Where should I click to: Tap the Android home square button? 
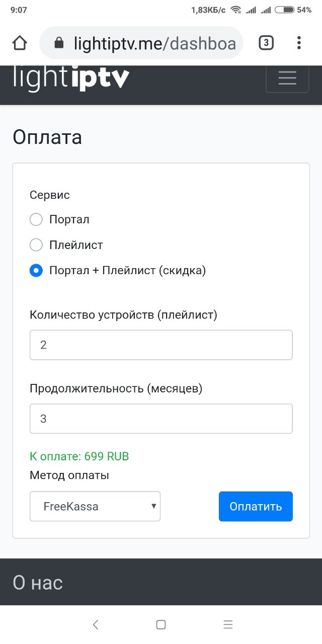click(161, 624)
